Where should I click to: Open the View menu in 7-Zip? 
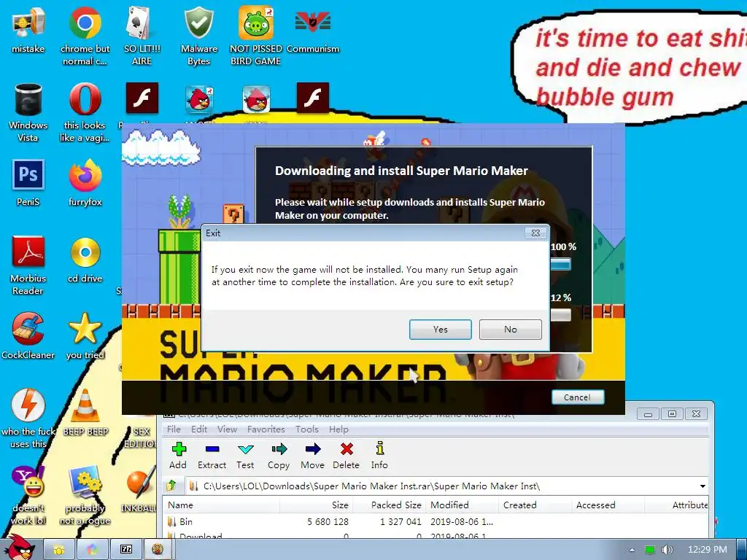(x=228, y=429)
